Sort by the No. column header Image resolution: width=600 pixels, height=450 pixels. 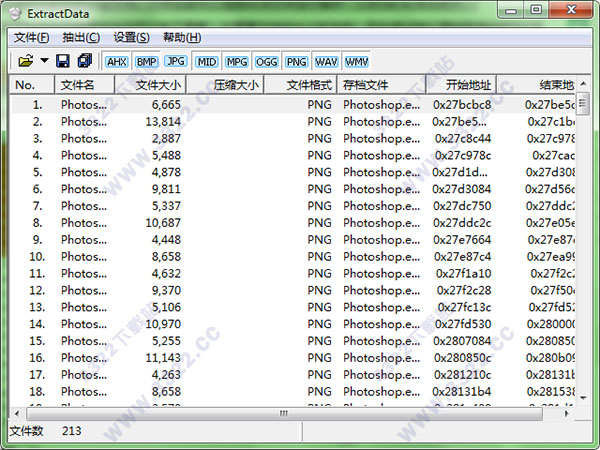pyautogui.click(x=32, y=85)
